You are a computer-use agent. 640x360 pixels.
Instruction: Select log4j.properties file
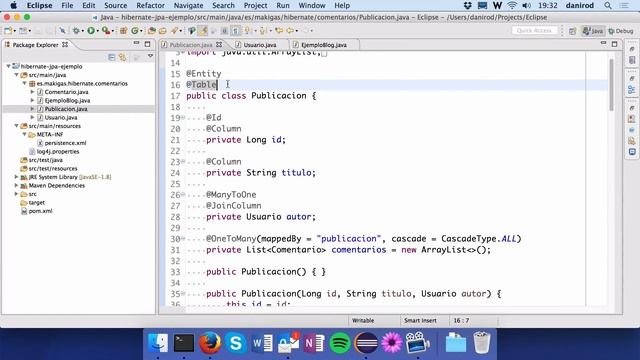(x=58, y=151)
